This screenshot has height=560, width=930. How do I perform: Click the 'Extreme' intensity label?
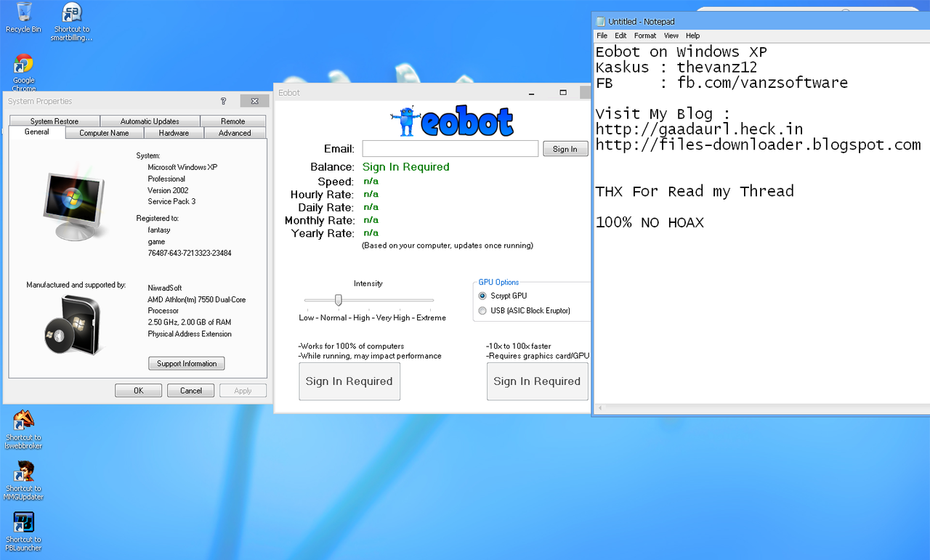[432, 318]
